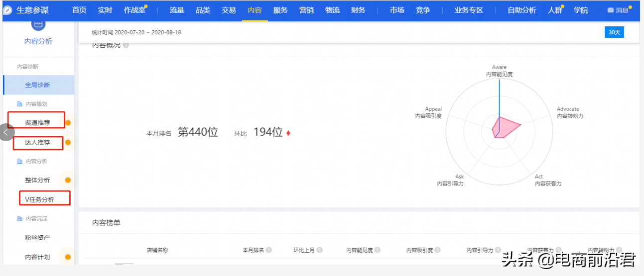Viewport: 644px width, 276px height.
Task: Click help icon next to 内容吸引度 column
Action: tap(438, 250)
